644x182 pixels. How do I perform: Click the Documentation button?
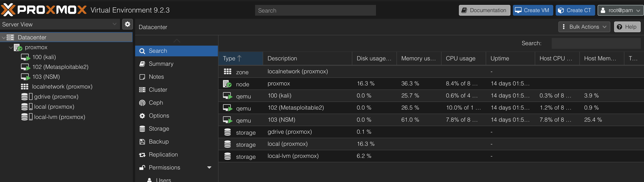click(485, 10)
